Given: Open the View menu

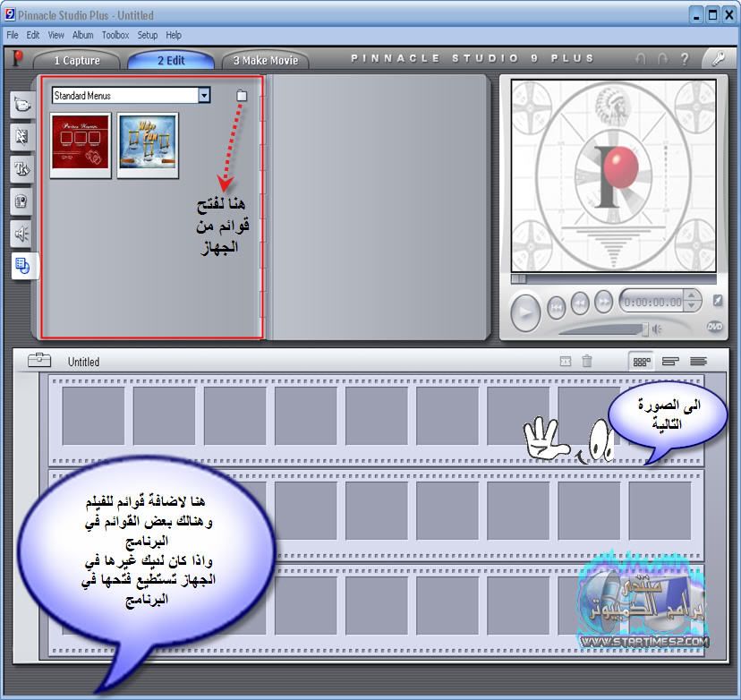Looking at the screenshot, I should (55, 35).
